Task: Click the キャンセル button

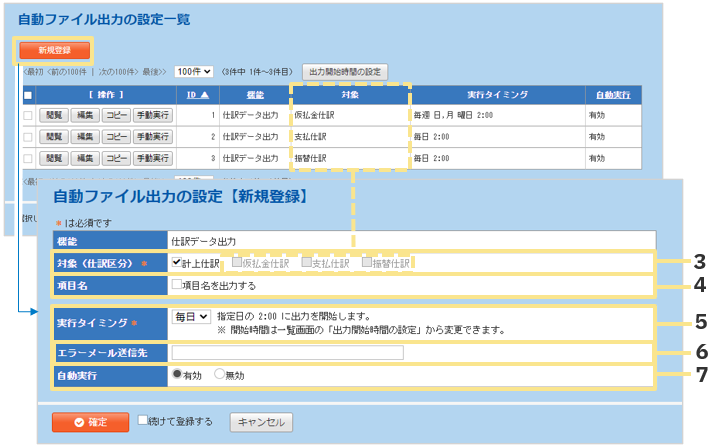Action: point(262,422)
